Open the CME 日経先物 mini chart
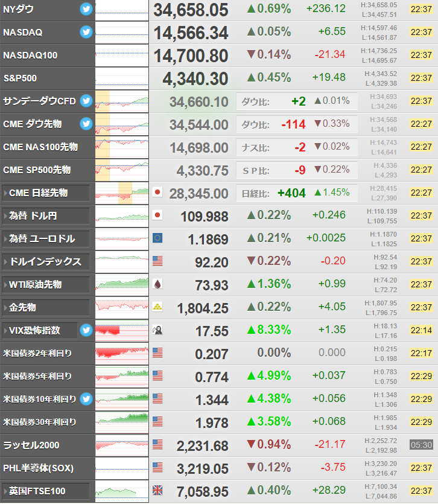 pyautogui.click(x=122, y=193)
